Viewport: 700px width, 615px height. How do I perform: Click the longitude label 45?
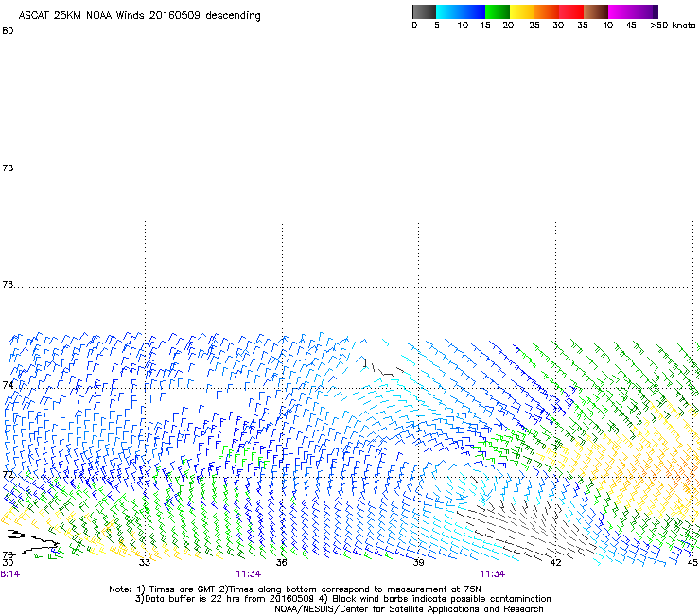click(x=692, y=562)
